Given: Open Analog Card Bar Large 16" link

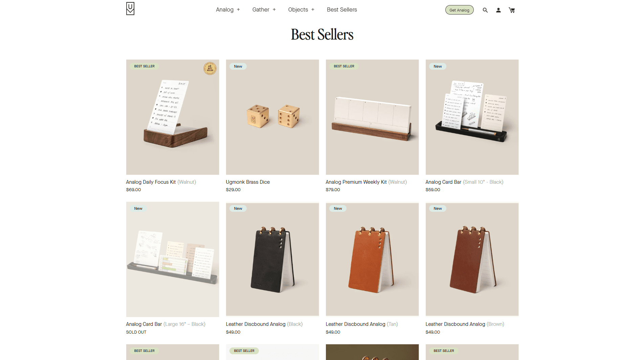Looking at the screenshot, I should coord(165,324).
